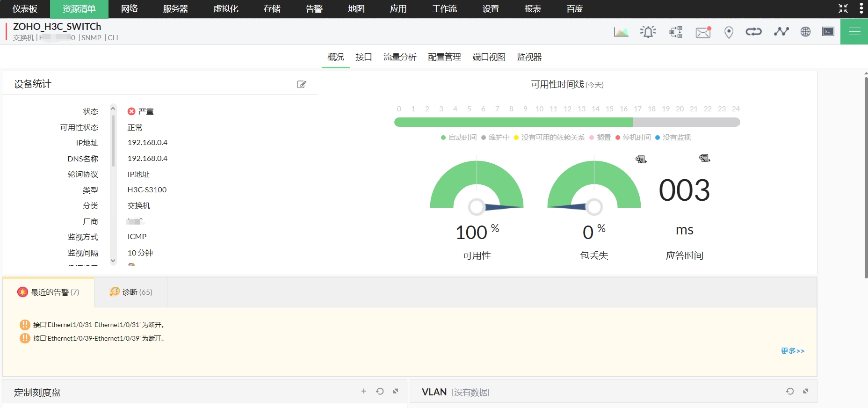The width and height of the screenshot is (868, 408).
Task: Collapse the VLAN panel
Action: click(806, 391)
